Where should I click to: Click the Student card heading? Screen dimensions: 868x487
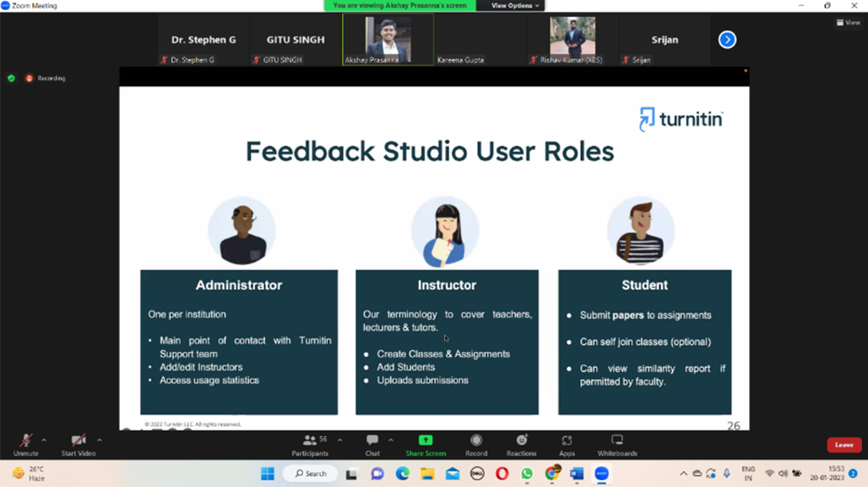click(644, 285)
